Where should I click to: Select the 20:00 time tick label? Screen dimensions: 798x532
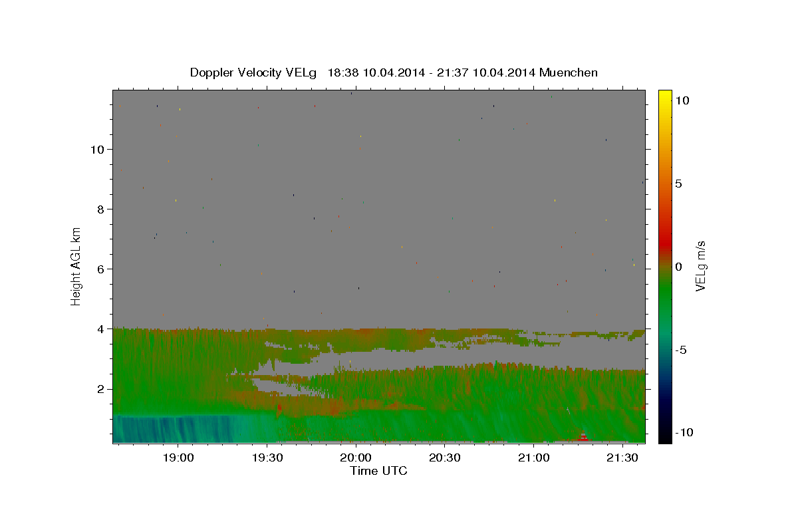click(356, 458)
